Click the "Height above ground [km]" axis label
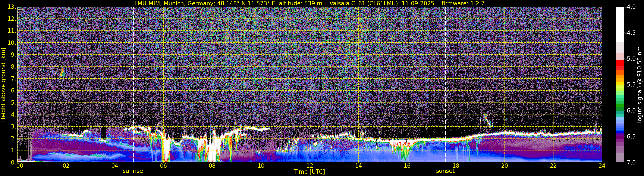This screenshot has width=644, height=176. click(3, 85)
